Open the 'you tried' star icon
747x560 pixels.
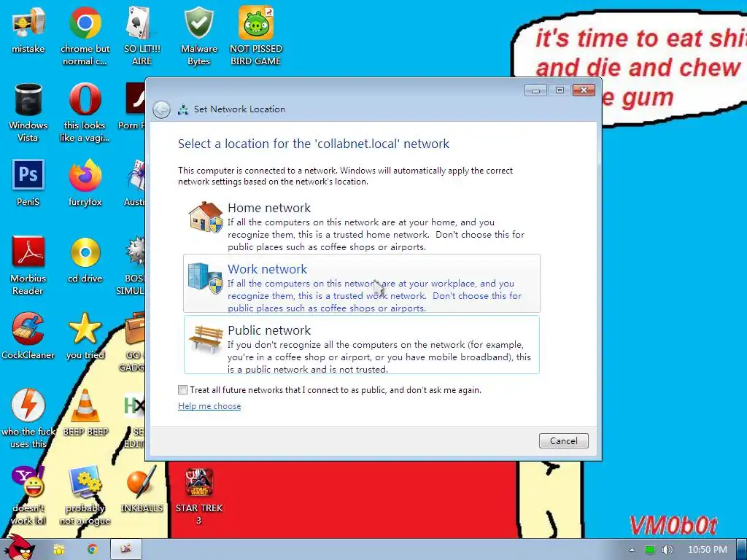85,336
